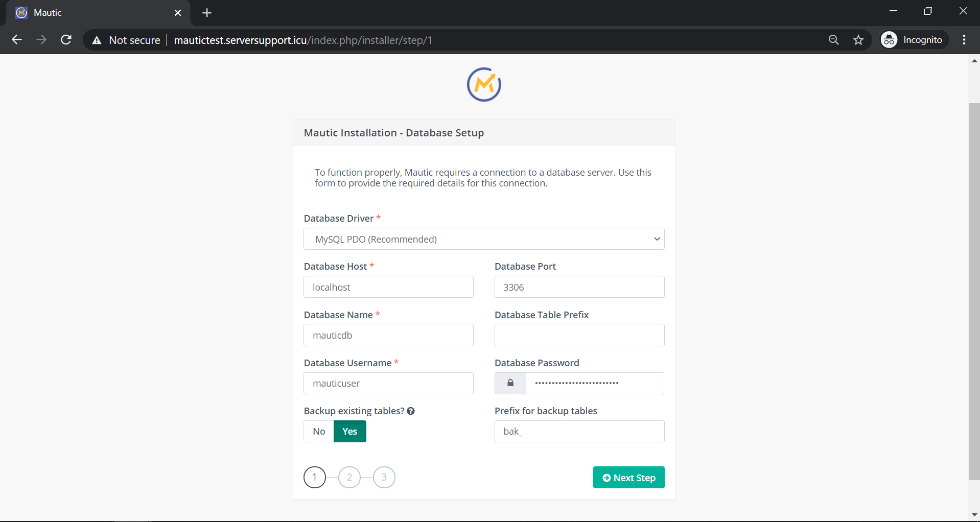The width and height of the screenshot is (980, 522).
Task: Open the Incognito profile menu
Action: point(913,40)
